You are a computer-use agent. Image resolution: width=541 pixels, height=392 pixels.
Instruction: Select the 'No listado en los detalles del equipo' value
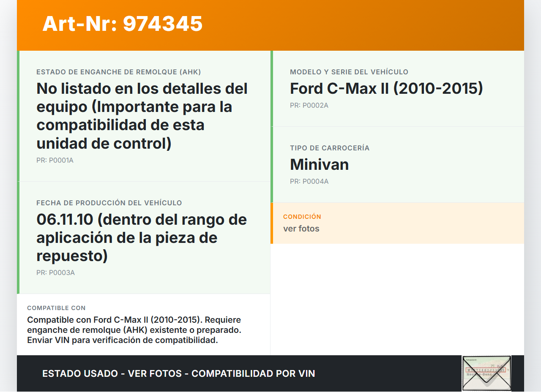142,116
